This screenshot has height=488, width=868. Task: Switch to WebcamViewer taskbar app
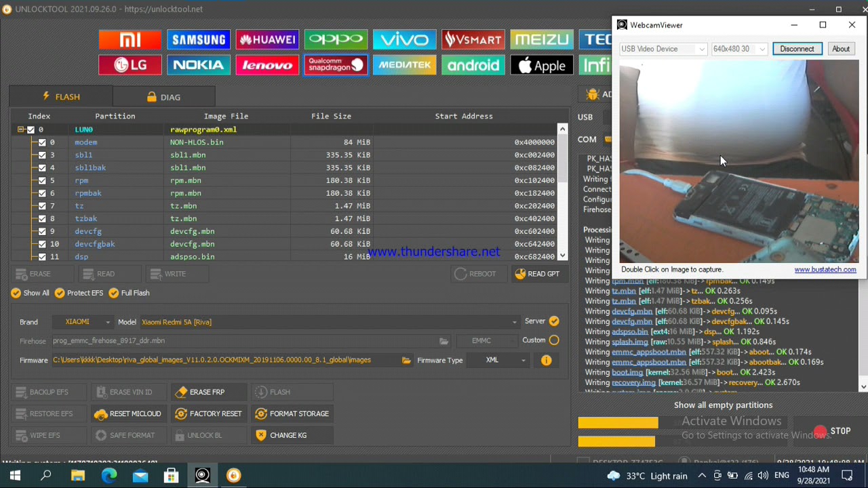click(202, 476)
